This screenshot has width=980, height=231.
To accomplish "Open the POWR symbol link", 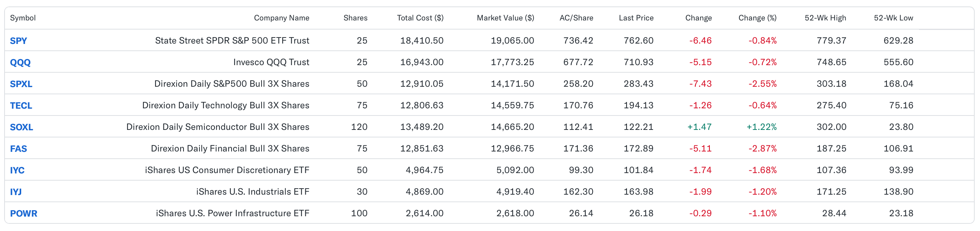I will coord(23,214).
